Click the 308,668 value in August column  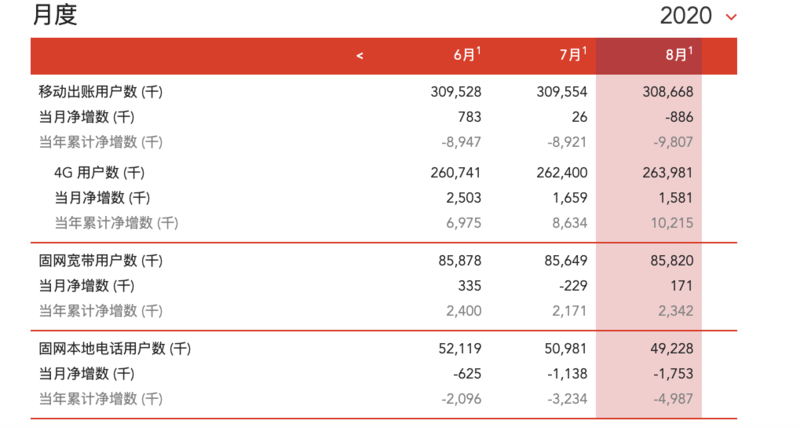667,91
